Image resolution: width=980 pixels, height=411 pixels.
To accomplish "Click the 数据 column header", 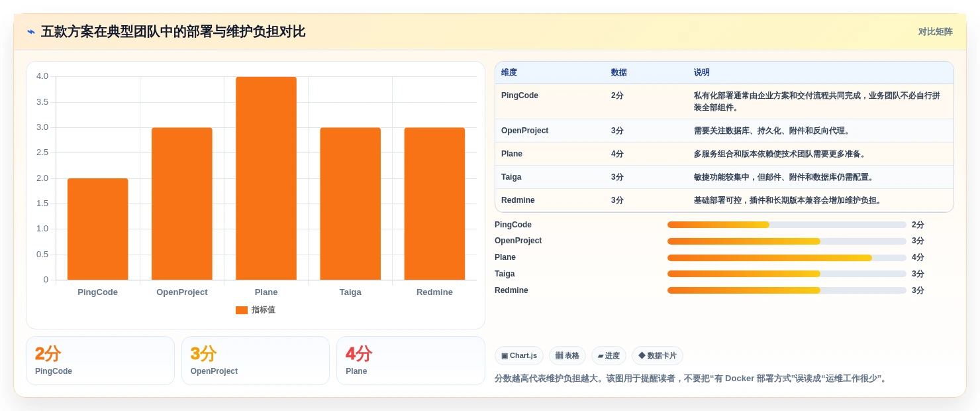I will [x=619, y=72].
